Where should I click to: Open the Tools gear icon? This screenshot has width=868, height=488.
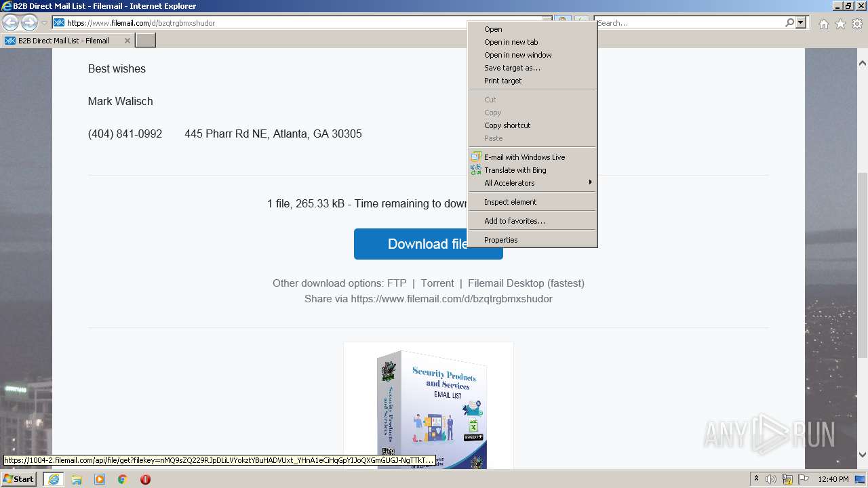(x=857, y=24)
